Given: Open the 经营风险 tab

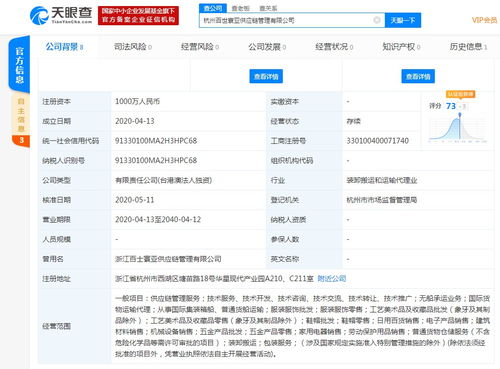Looking at the screenshot, I should [200, 47].
